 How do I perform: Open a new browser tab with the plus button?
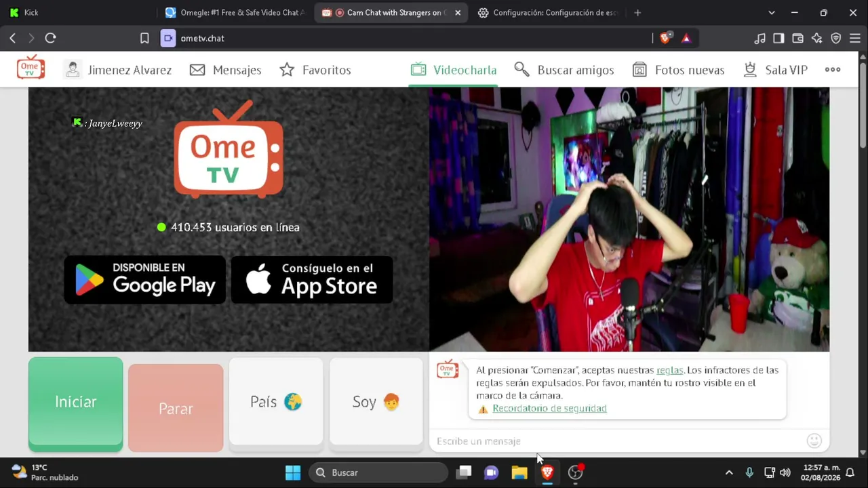point(637,13)
